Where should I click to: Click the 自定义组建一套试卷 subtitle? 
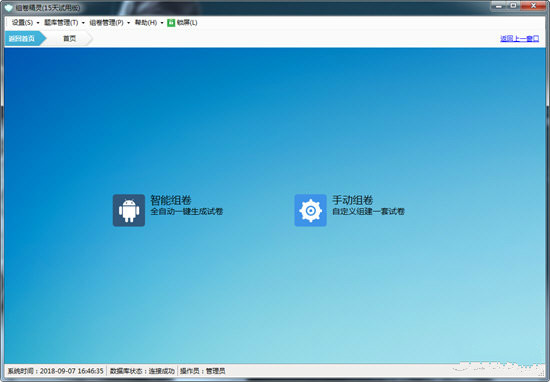368,212
